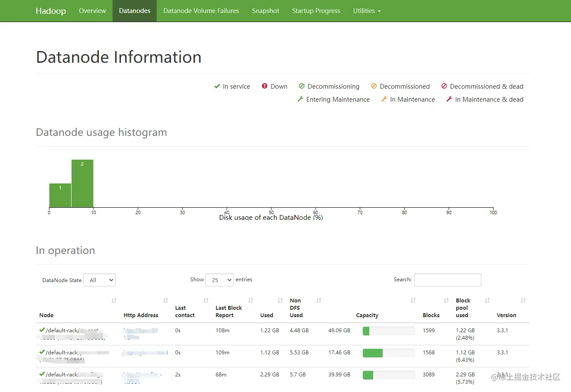Click the red In Maintenance & dead wrench icon
Screen dimensions: 571x392
pos(449,99)
